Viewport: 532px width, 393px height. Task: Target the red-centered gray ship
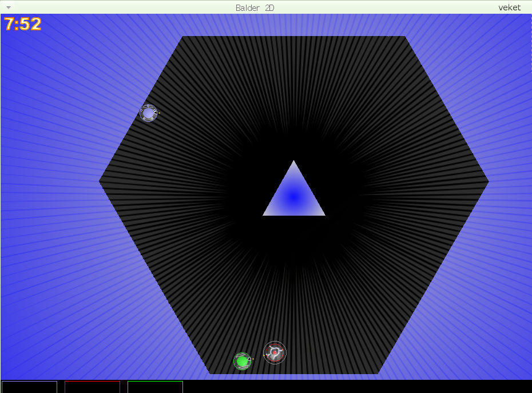tap(275, 352)
